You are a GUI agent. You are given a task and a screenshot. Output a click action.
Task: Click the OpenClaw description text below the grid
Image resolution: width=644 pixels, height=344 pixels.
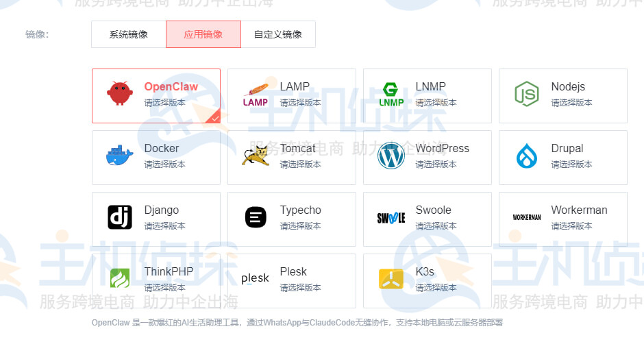(x=297, y=323)
